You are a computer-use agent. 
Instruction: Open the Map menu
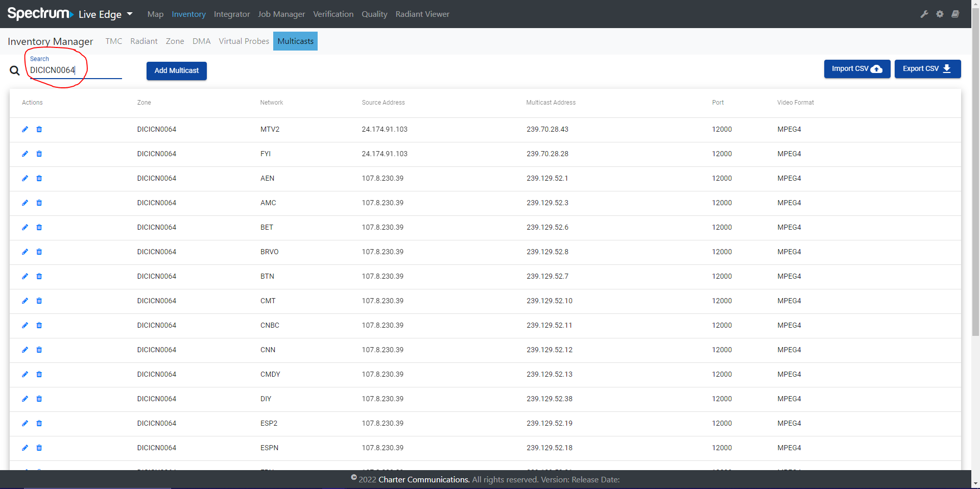(x=155, y=14)
